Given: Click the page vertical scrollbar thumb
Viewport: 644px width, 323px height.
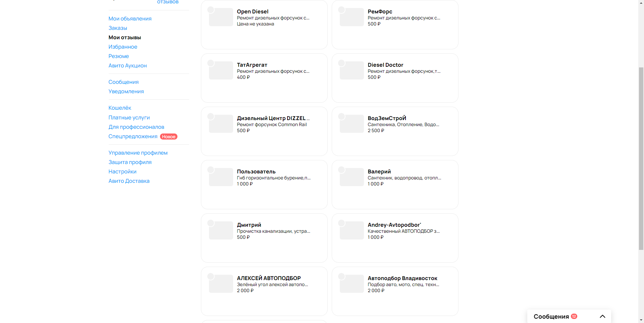Looking at the screenshot, I should point(641,158).
